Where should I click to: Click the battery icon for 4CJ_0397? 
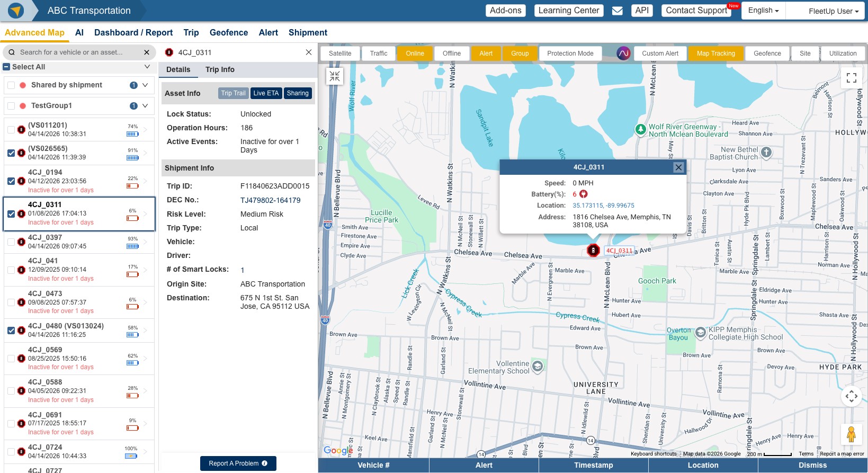point(132,246)
